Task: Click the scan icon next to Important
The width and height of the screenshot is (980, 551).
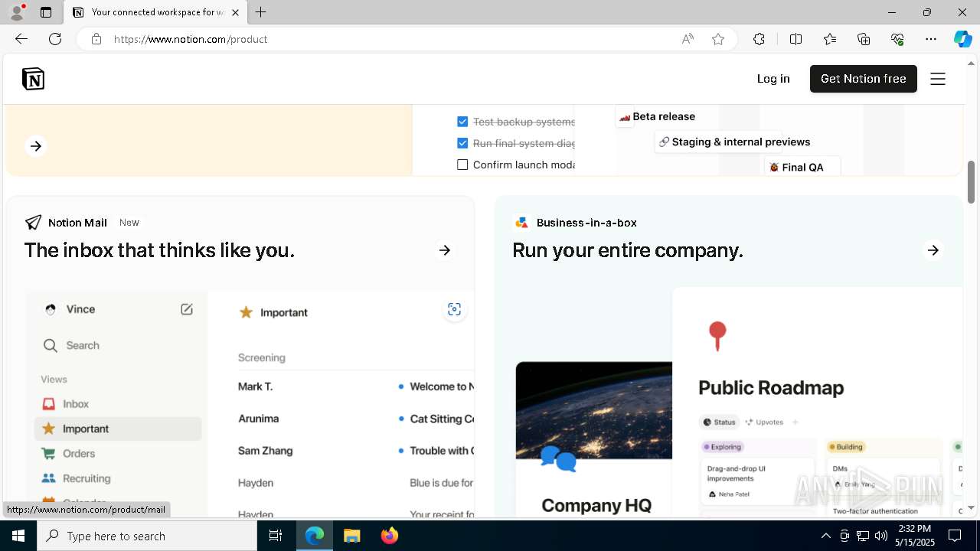Action: tap(454, 309)
